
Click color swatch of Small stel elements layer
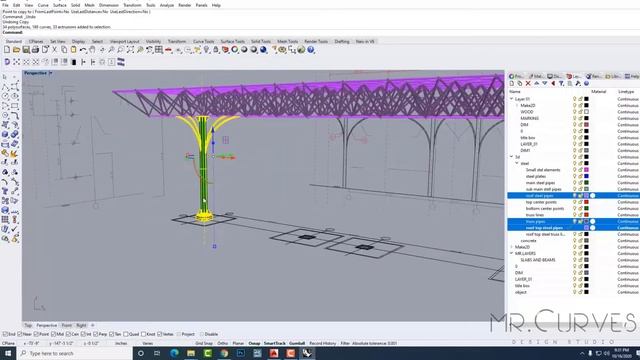click(x=587, y=170)
